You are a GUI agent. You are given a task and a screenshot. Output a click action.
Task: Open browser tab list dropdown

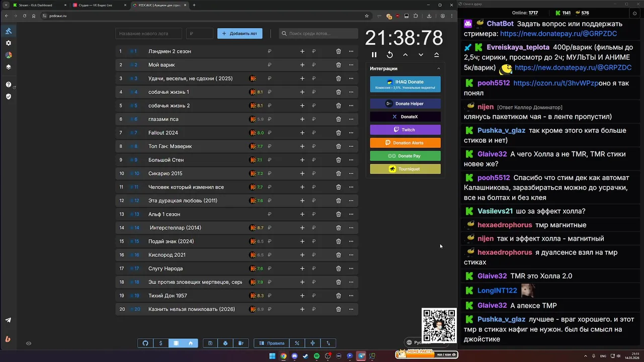[x=6, y=5]
